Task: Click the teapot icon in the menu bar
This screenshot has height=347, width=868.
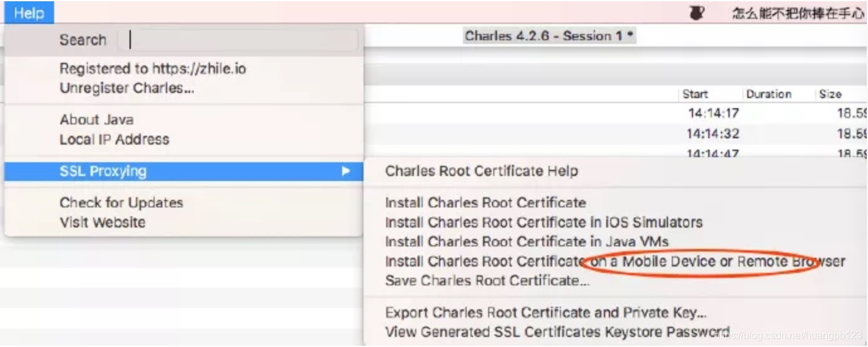Action: [696, 13]
